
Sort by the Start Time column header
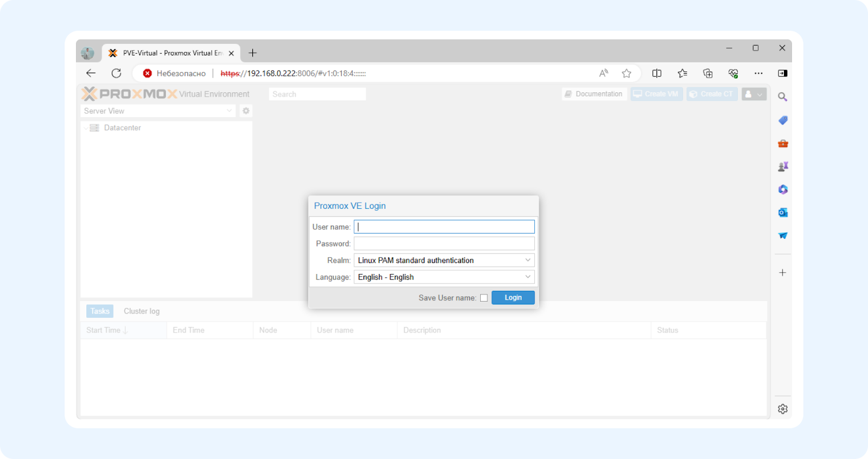[123, 330]
